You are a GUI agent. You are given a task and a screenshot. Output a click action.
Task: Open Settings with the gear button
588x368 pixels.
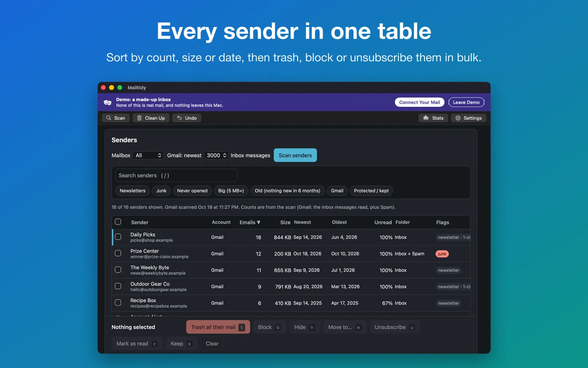(x=468, y=118)
